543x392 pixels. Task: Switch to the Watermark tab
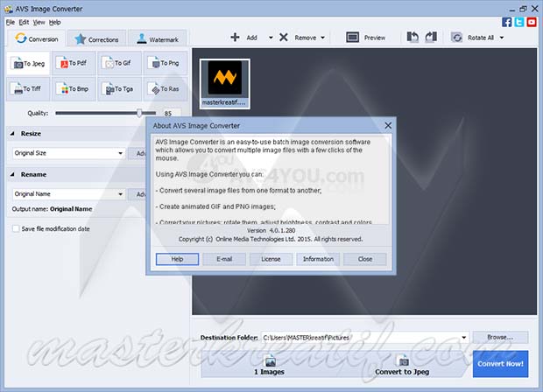(x=158, y=39)
